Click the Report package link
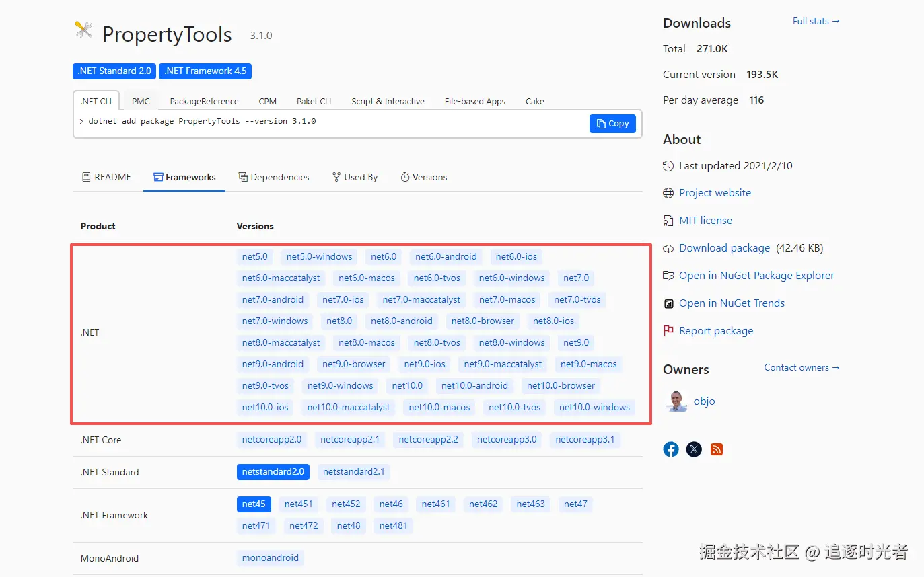Screen dimensions: 924x577 coord(716,331)
